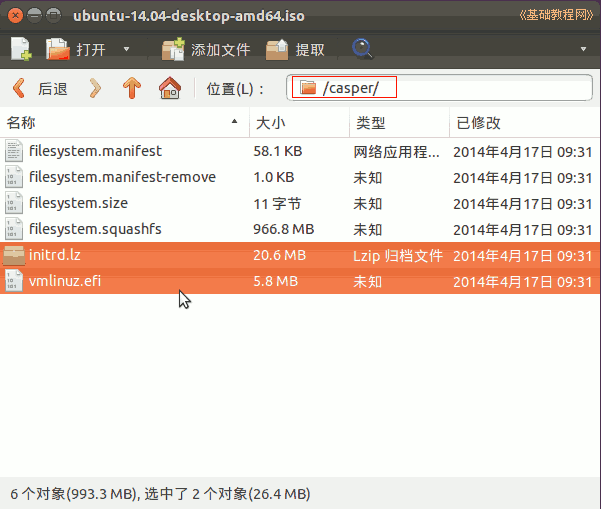Viewport: 601px width, 509px height.
Task: Click the location field showing /casper/
Action: [x=439, y=88]
